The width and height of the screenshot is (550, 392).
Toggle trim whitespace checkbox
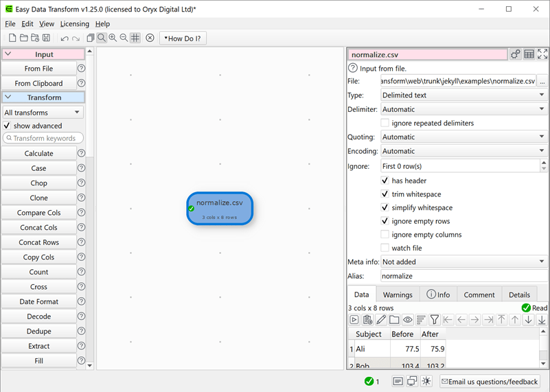[x=385, y=194]
